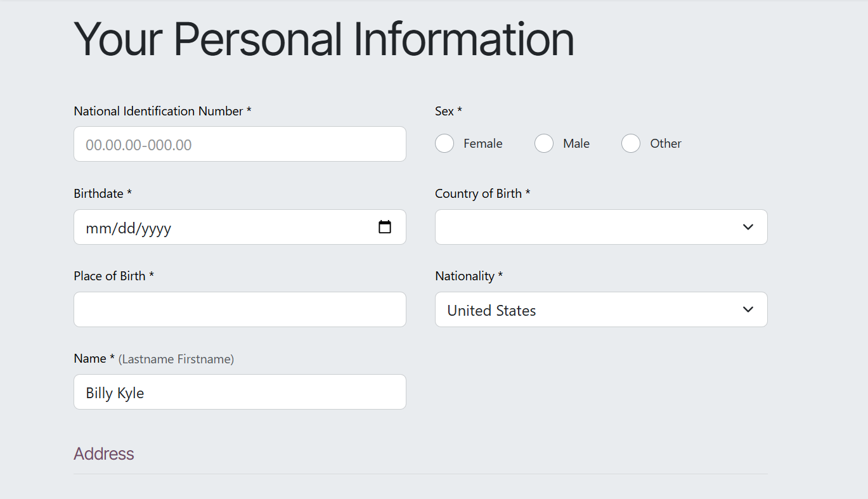
Task: Select the Female radio button
Action: pos(444,144)
